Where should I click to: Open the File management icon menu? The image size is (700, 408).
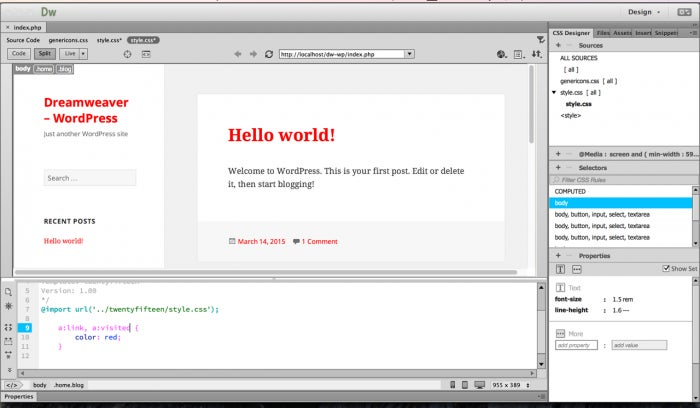click(x=519, y=54)
